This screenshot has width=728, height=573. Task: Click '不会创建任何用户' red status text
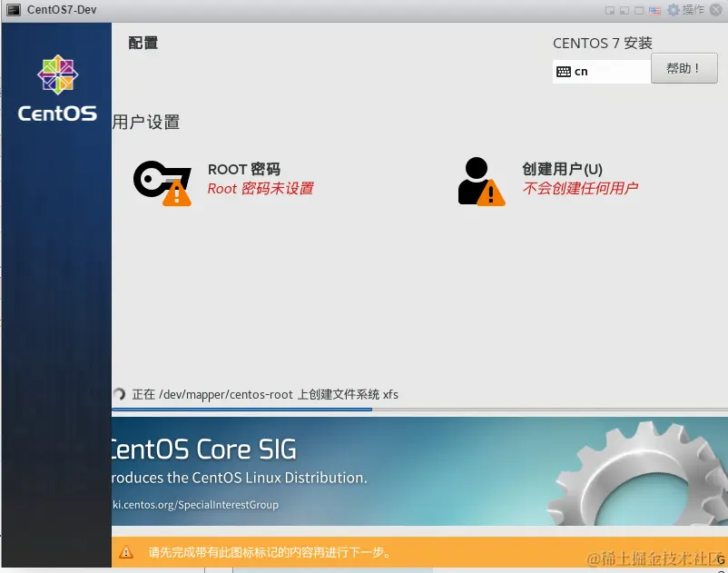pos(580,188)
